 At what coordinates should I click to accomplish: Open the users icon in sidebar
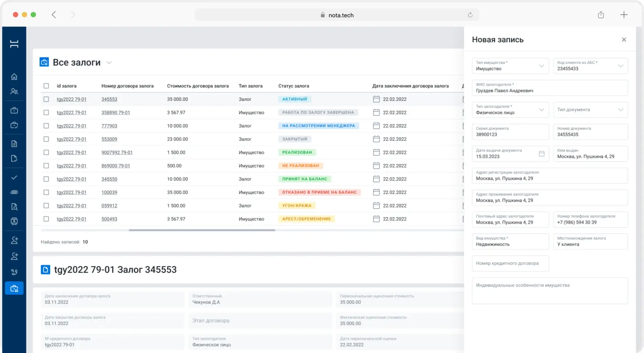click(14, 92)
